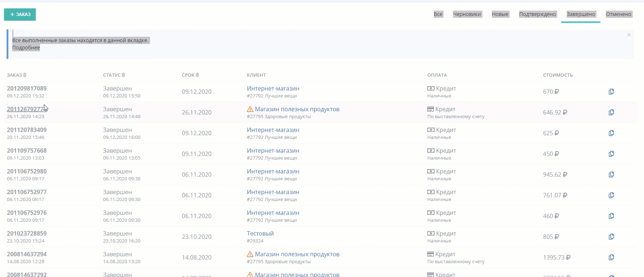Open order number 201120783409

[x=27, y=130]
